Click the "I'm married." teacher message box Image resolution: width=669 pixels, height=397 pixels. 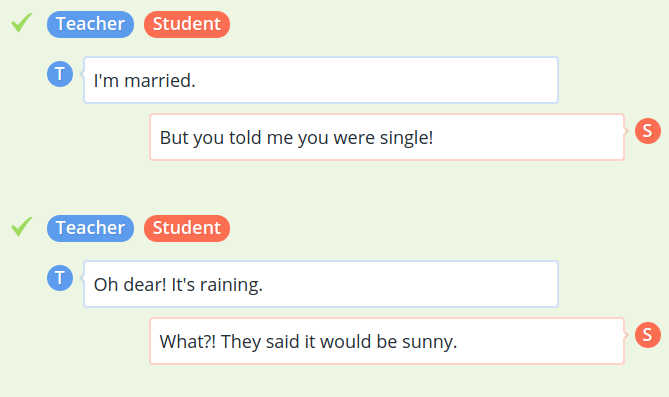pos(321,80)
